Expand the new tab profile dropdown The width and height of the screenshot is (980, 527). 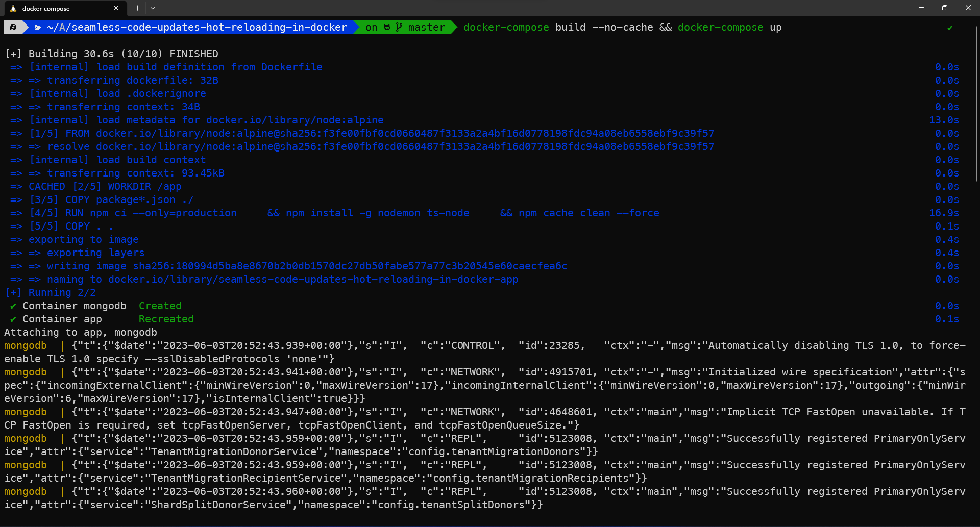click(153, 8)
